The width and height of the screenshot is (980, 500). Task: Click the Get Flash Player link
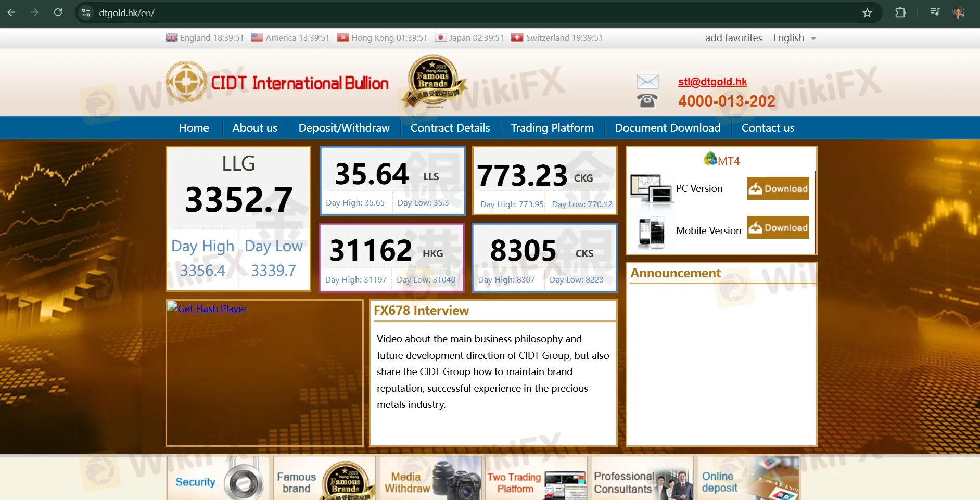tap(212, 309)
